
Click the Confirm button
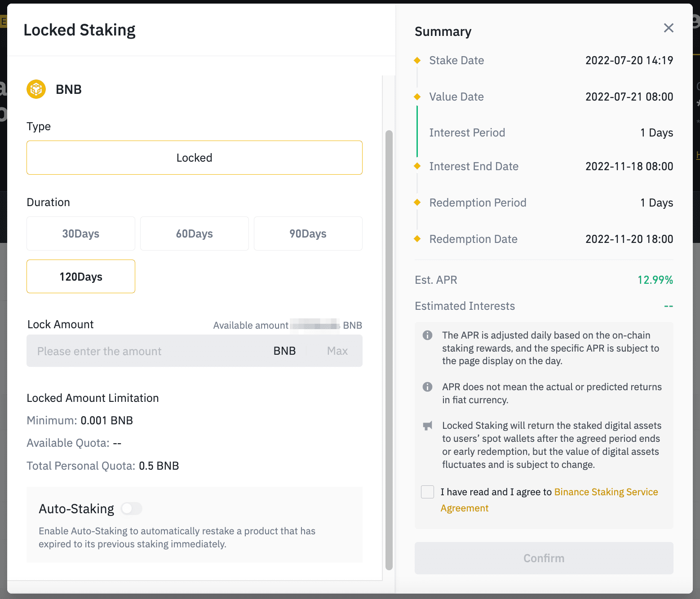pos(544,558)
